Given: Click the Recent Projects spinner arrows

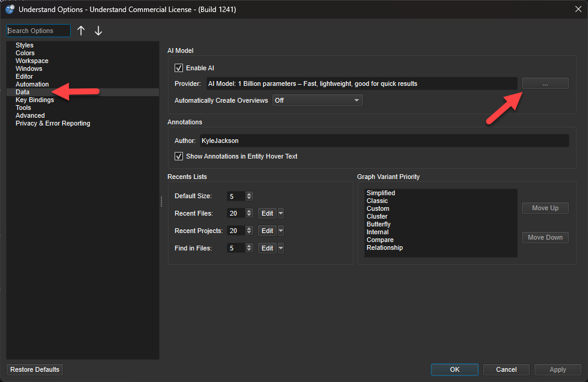Looking at the screenshot, I should (249, 231).
